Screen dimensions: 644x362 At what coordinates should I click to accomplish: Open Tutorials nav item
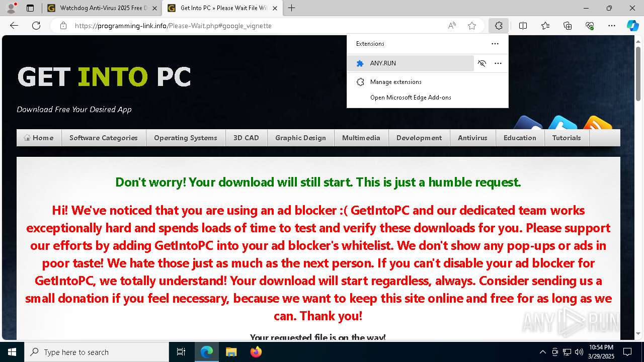[x=567, y=138]
